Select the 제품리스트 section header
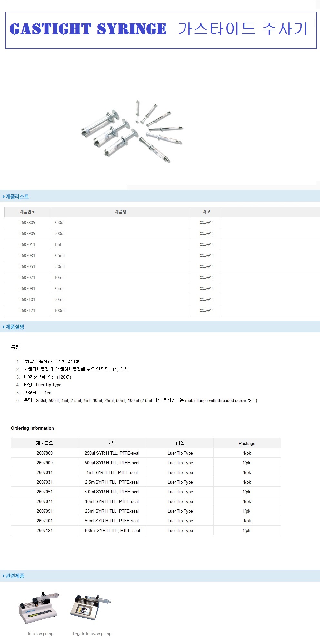 click(160, 196)
